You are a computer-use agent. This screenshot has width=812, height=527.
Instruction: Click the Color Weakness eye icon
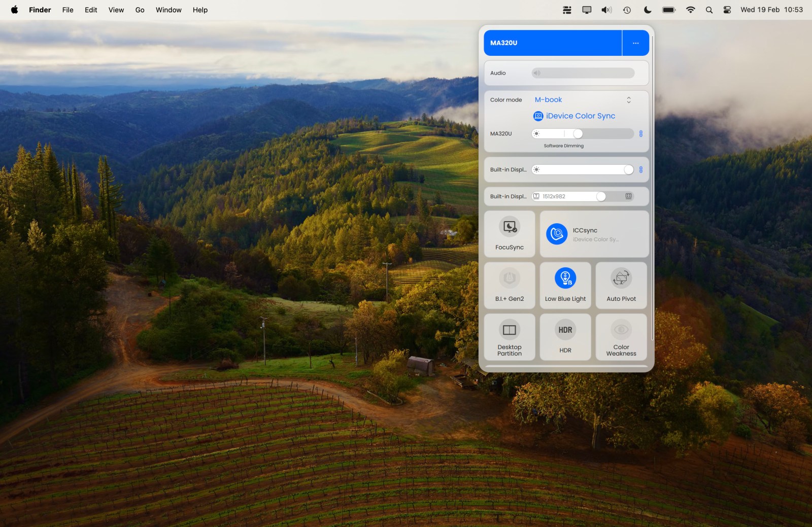(621, 330)
